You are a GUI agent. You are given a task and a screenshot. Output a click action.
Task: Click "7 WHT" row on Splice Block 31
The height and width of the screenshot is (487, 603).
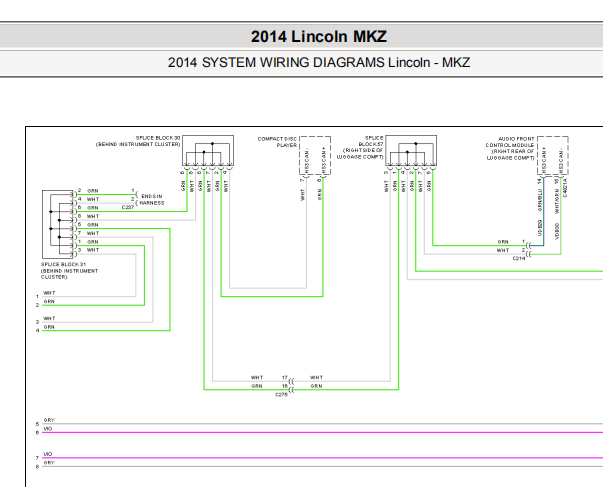pos(88,233)
